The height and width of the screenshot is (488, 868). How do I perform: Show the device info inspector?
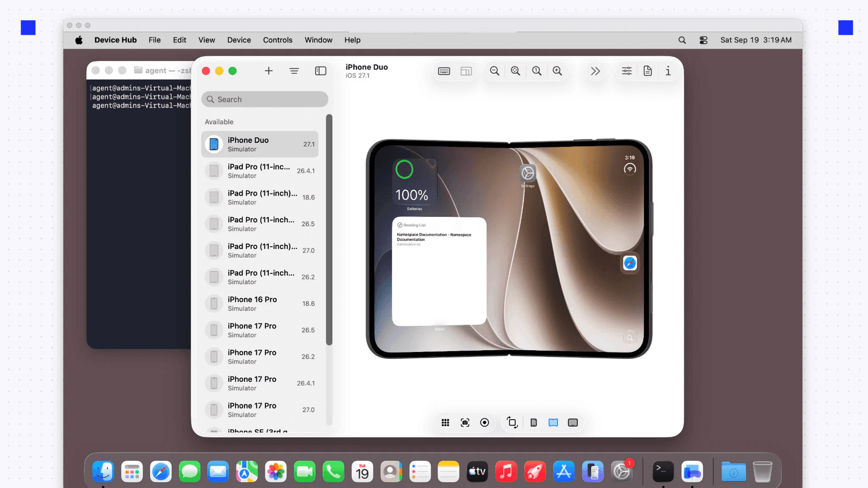(x=668, y=71)
